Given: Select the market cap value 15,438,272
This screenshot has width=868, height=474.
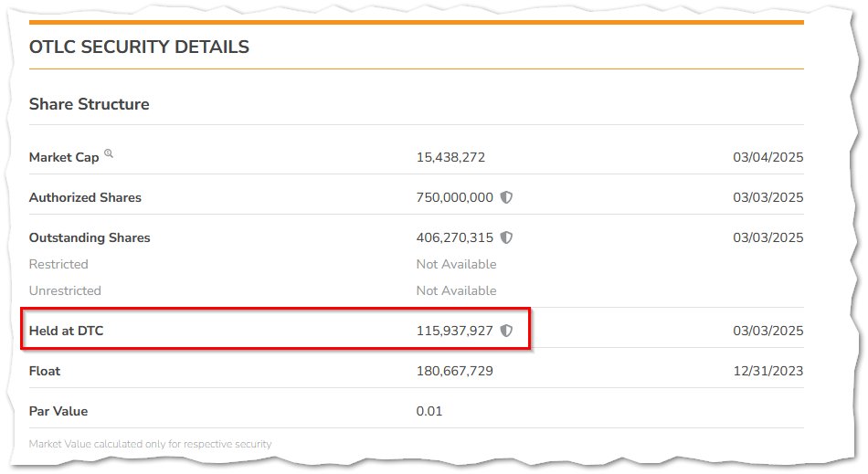Looking at the screenshot, I should [x=450, y=158].
